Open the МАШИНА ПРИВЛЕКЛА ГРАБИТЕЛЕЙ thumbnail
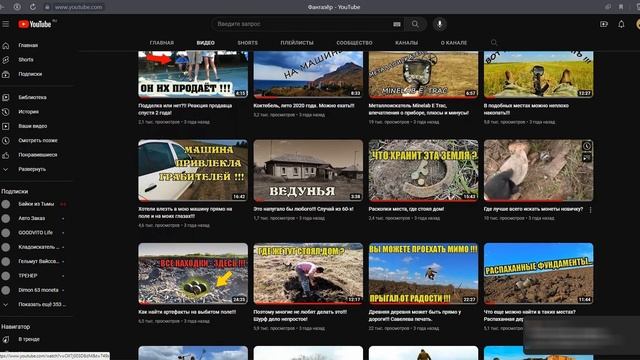 tap(193, 170)
